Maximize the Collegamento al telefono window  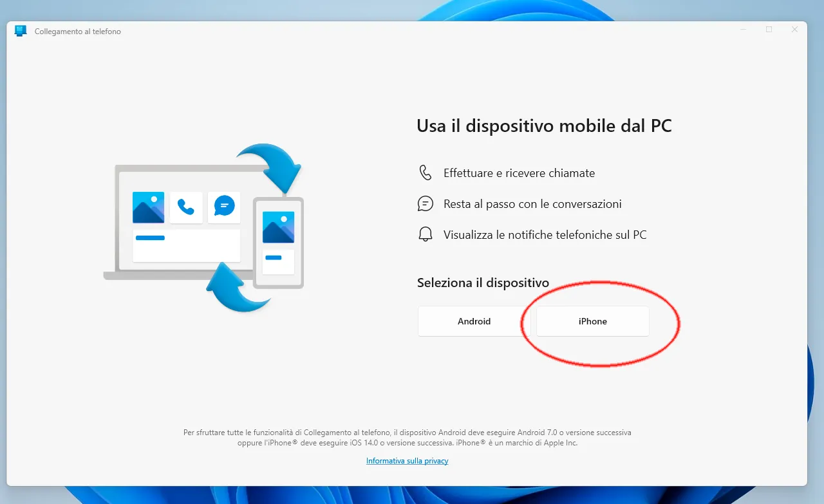768,30
